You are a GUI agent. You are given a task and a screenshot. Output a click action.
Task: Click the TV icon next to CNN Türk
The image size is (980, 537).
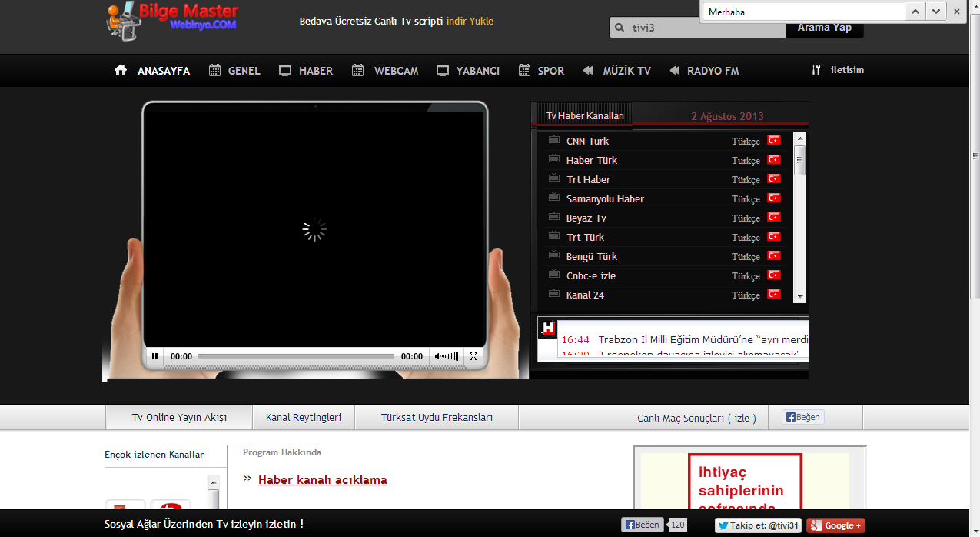[553, 140]
